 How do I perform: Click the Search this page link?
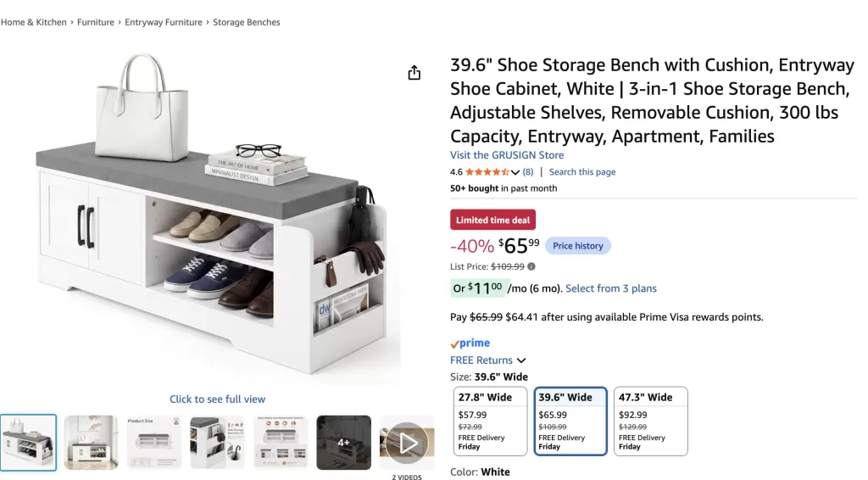[x=582, y=172]
